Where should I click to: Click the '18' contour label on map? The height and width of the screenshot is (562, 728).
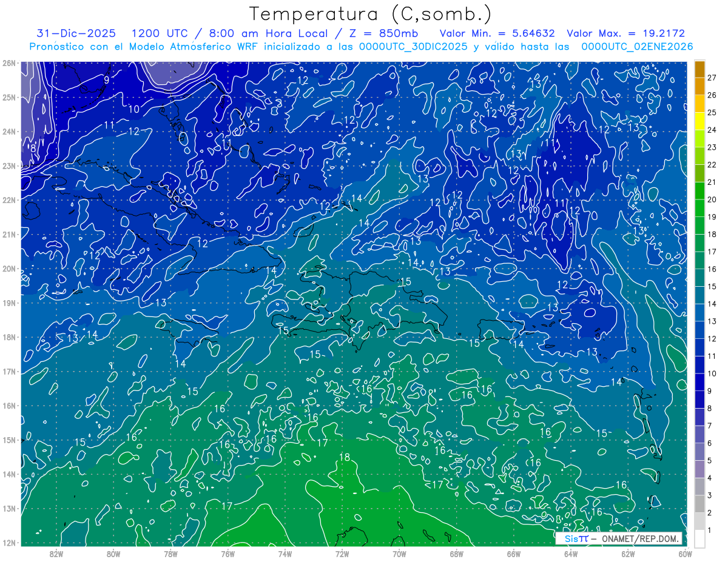coord(345,457)
